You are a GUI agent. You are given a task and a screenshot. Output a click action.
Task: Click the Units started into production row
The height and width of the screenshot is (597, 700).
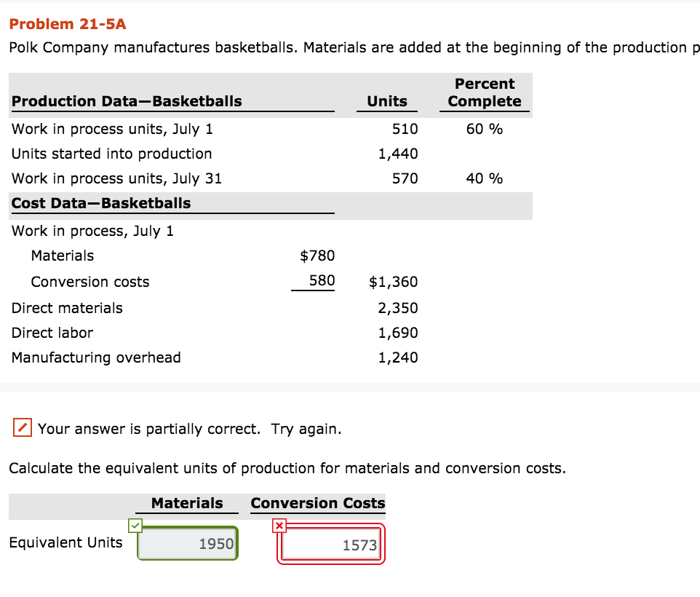111,154
